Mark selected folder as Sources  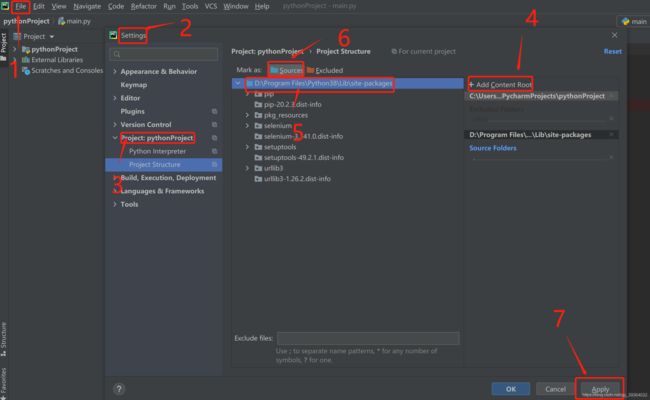[x=286, y=70]
